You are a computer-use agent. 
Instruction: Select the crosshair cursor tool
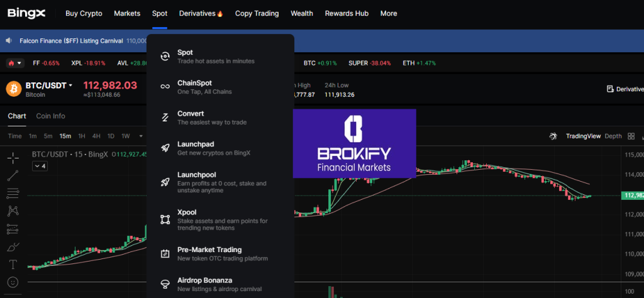13,157
